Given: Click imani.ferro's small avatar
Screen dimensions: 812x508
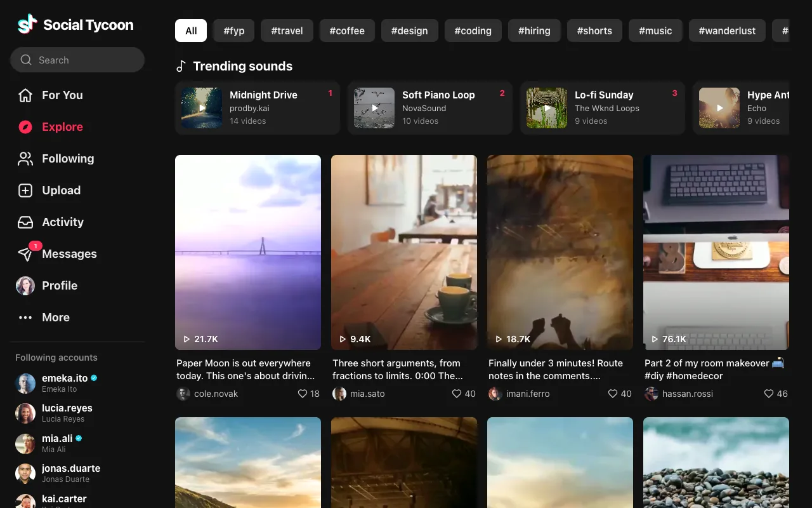Looking at the screenshot, I should point(495,394).
